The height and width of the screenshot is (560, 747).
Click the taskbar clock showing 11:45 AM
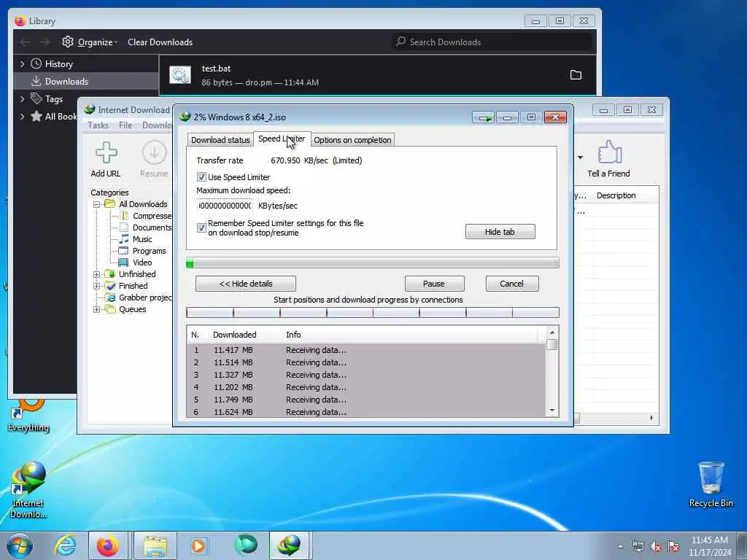click(x=709, y=546)
